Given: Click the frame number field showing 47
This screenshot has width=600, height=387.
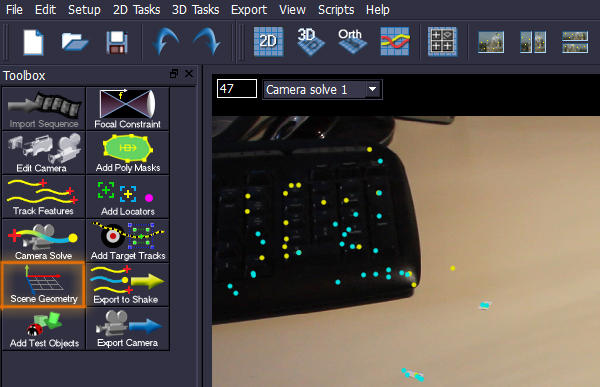Looking at the screenshot, I should [237, 89].
